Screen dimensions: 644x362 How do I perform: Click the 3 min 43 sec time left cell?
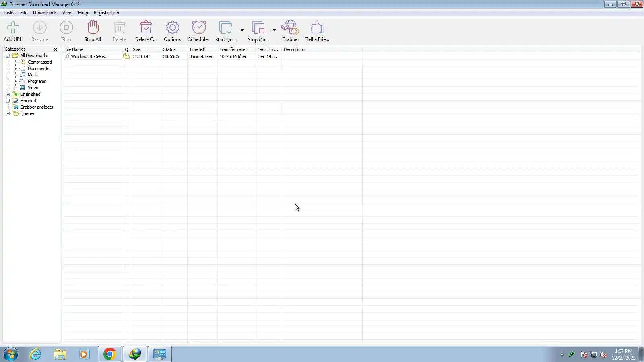click(201, 56)
